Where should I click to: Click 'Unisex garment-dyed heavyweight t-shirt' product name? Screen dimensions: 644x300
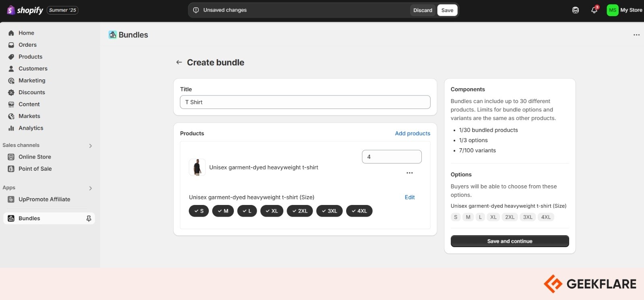click(264, 168)
